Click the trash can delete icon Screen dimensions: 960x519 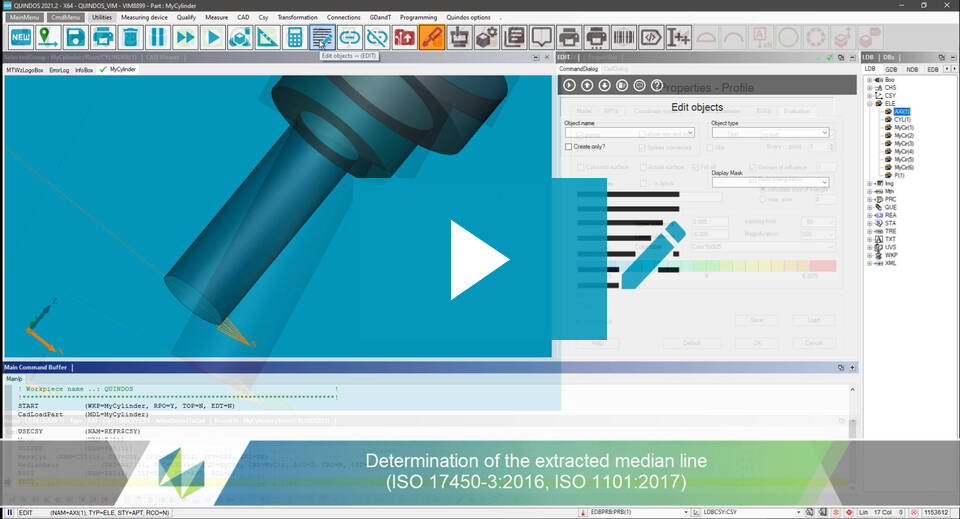(130, 37)
